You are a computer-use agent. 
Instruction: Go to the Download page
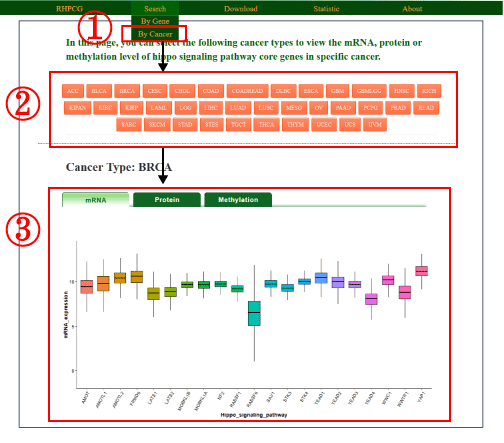[241, 9]
